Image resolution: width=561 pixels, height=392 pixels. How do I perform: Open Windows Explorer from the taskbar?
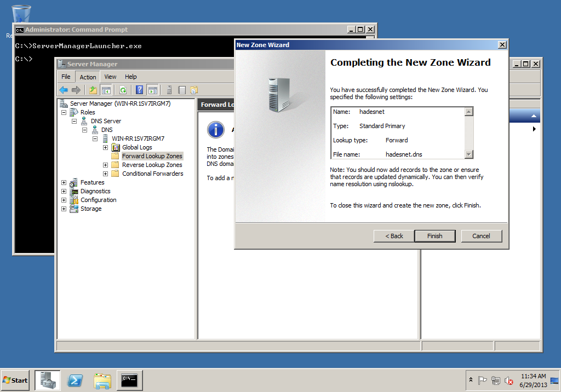pyautogui.click(x=102, y=380)
